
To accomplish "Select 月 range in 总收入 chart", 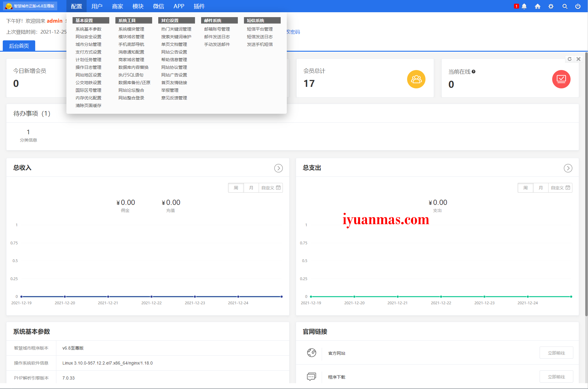I will tap(251, 188).
